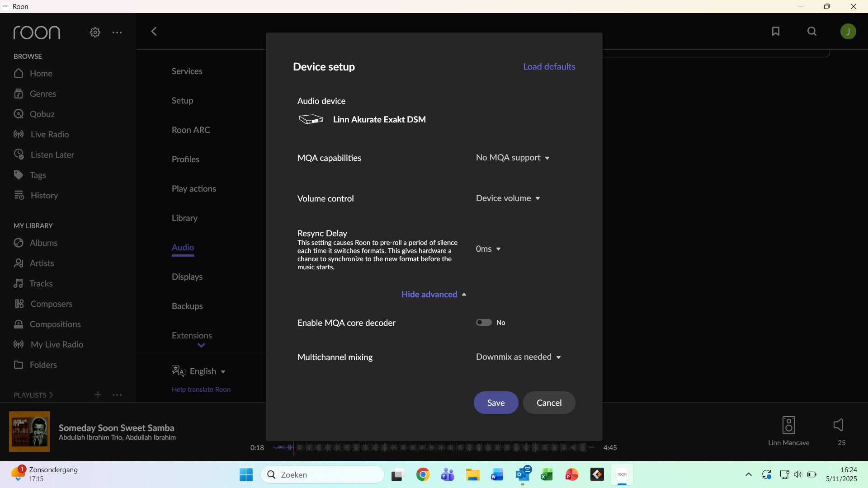
Task: Switch to Displays settings tab
Action: click(x=187, y=277)
